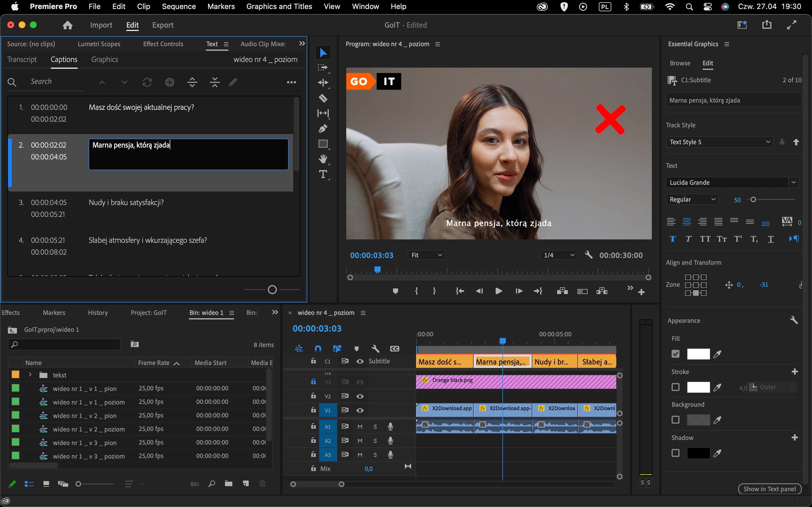Enable the Stroke checkbox
The width and height of the screenshot is (812, 507).
pyautogui.click(x=676, y=387)
